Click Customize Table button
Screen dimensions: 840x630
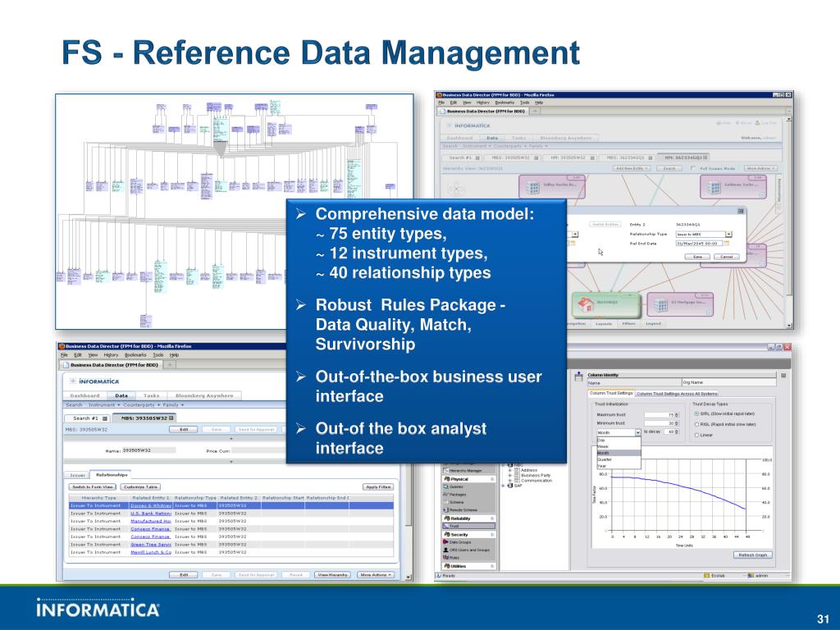tap(140, 487)
